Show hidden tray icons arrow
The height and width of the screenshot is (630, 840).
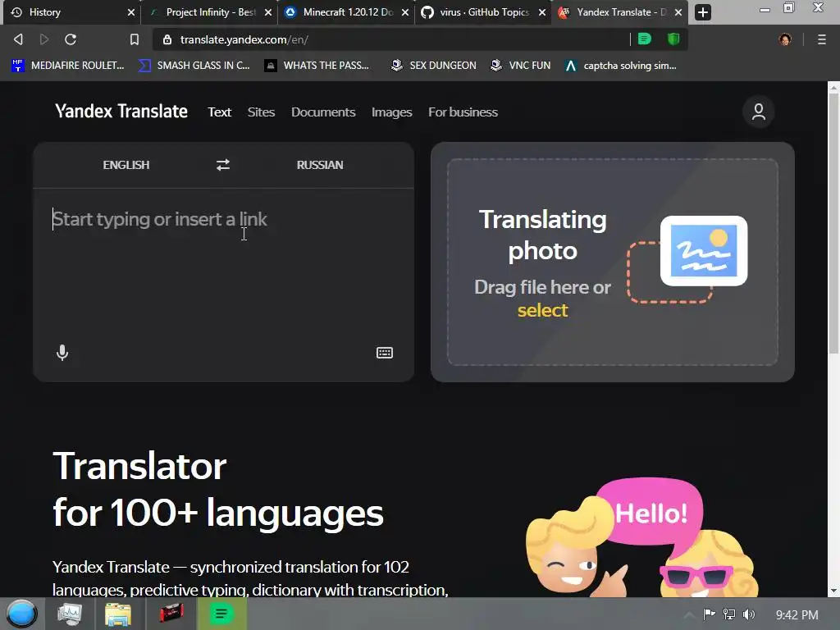point(689,614)
